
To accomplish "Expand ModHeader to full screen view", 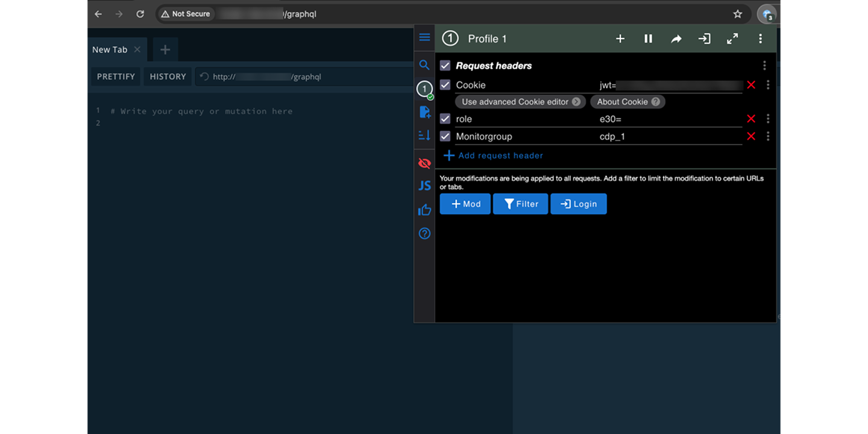I will click(x=732, y=39).
